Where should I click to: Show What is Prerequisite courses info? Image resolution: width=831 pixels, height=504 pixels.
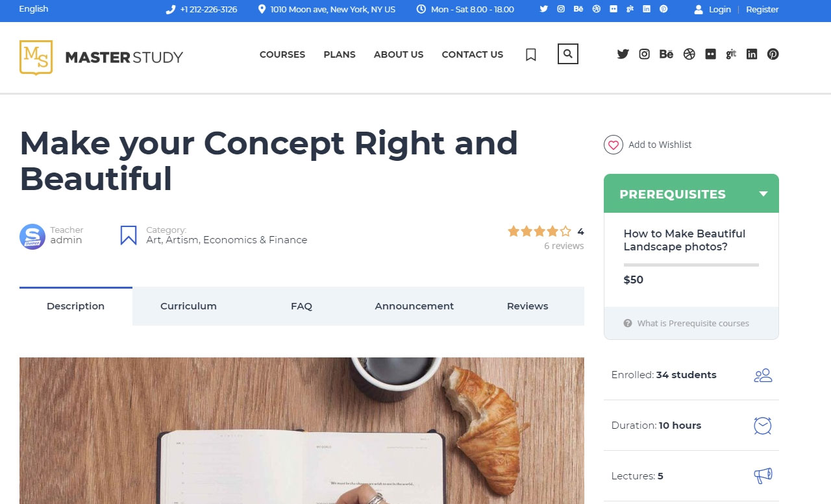(x=686, y=323)
